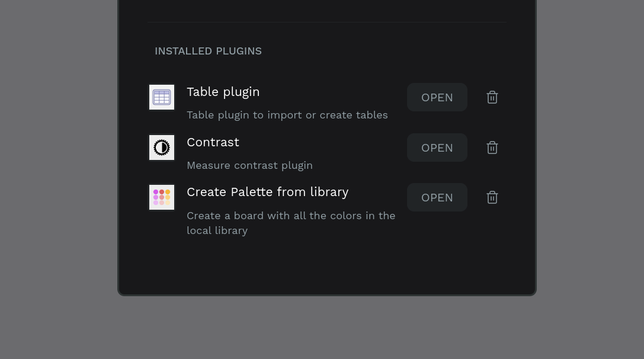Remove the Contrast plugin via trash icon
The width and height of the screenshot is (644, 359).
pos(492,148)
